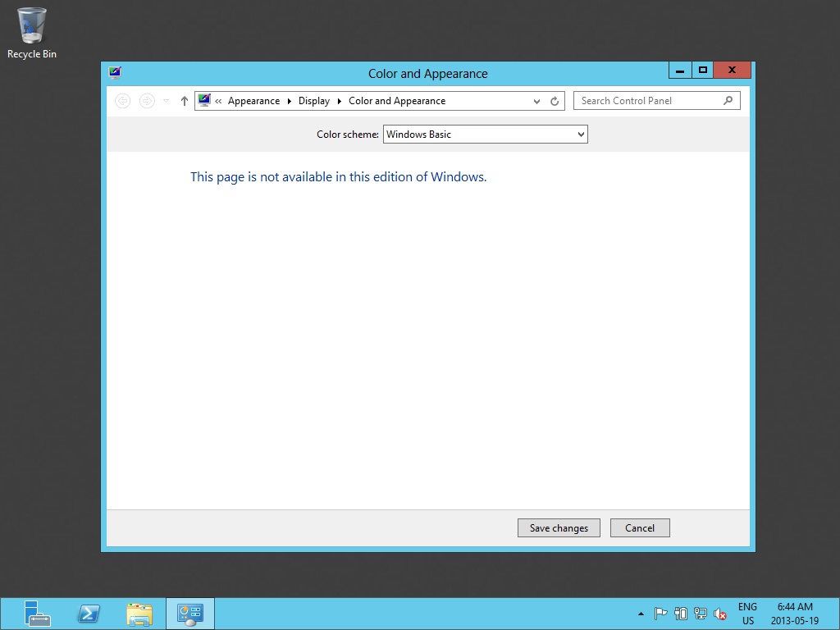Close the Color and Appearance window
The width and height of the screenshot is (840, 630).
click(732, 71)
